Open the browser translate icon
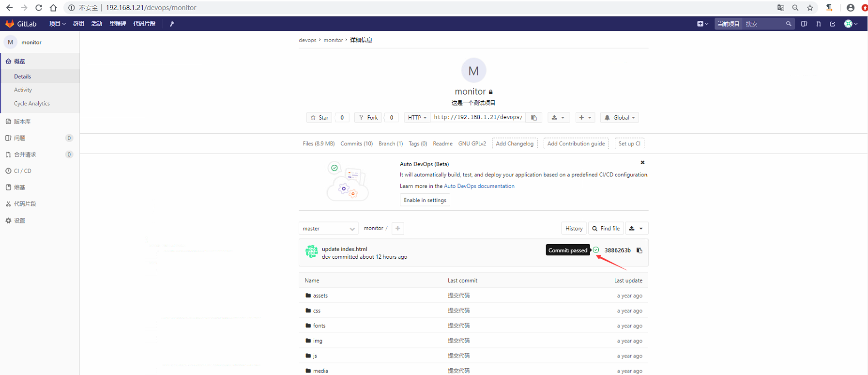 click(781, 8)
